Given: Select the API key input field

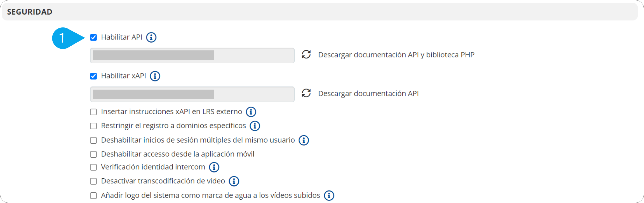Looking at the screenshot, I should point(192,55).
